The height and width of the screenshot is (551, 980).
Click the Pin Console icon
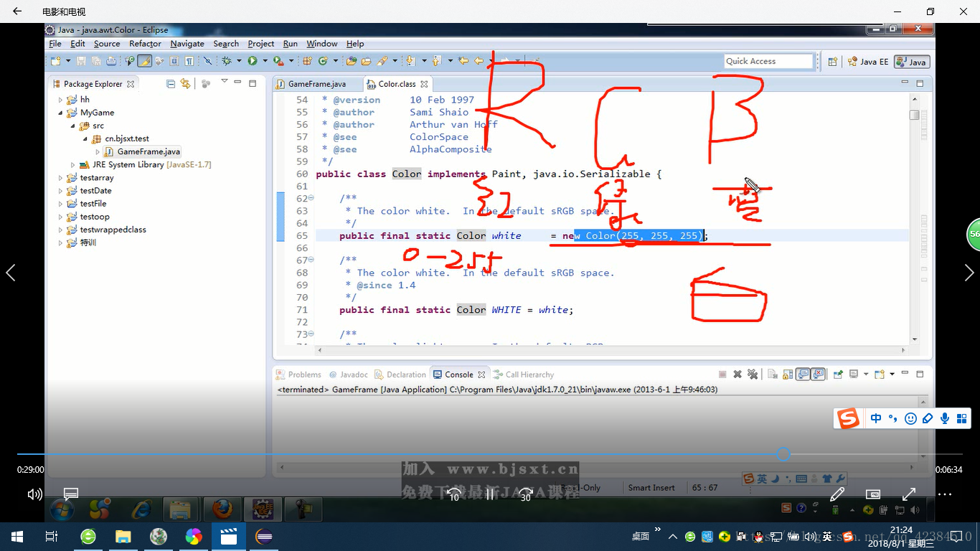(x=837, y=374)
